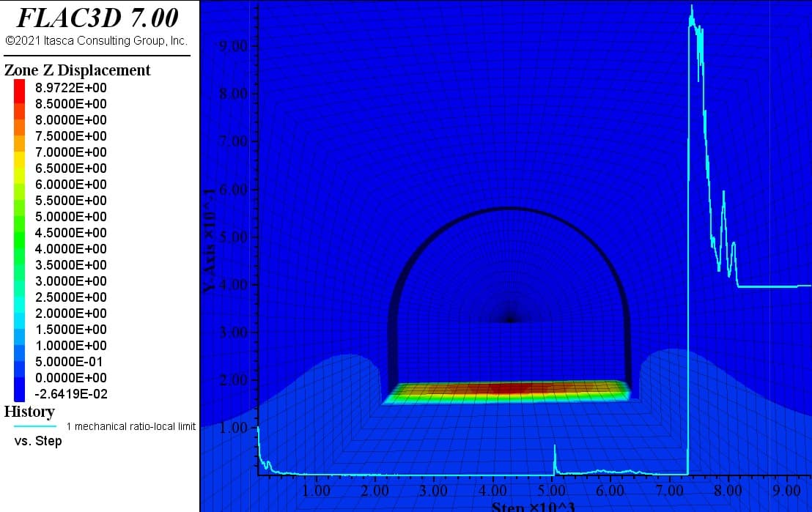Click the Y-axis tick label 7.00

(233, 141)
